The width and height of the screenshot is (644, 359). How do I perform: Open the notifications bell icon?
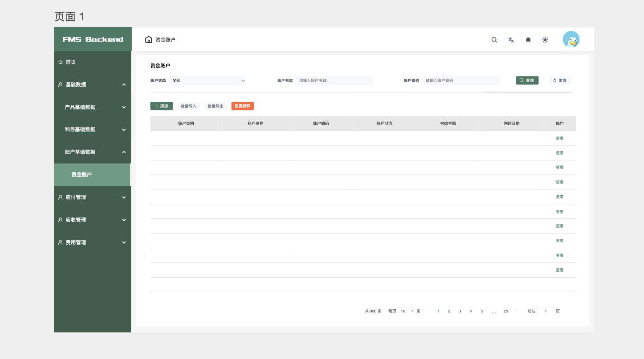(528, 40)
